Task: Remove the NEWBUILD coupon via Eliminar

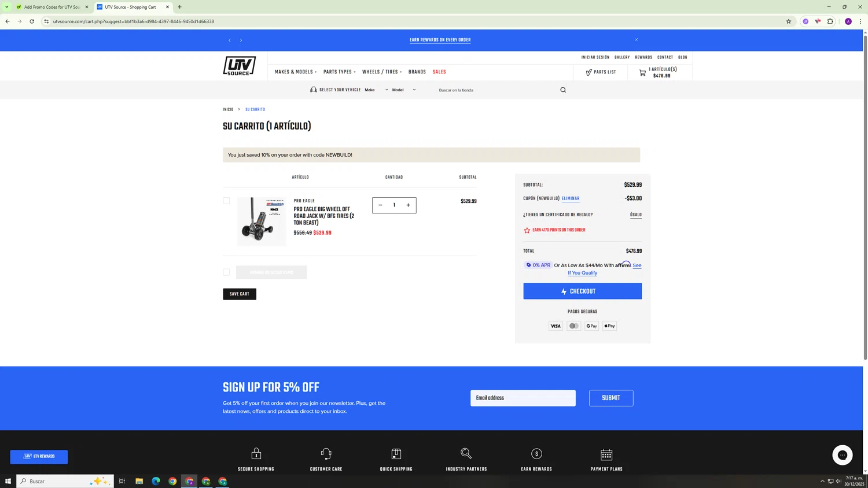Action: click(x=571, y=199)
